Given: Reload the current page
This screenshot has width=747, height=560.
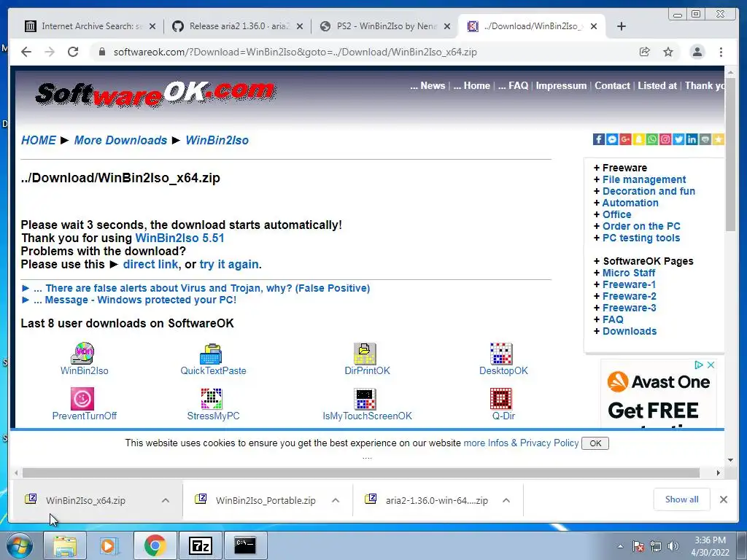Looking at the screenshot, I should (x=73, y=52).
